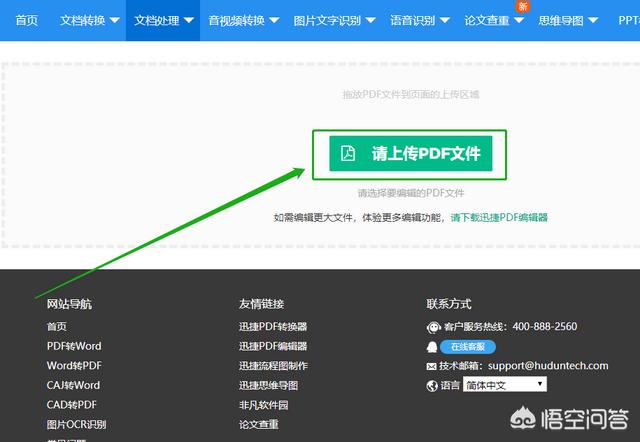Viewport: 640px width, 442px height.
Task: Click the support@huduntech.com email address
Action: 548,366
